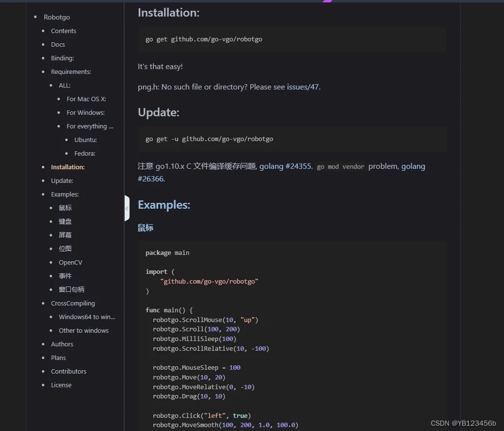This screenshot has width=504, height=431.
Task: Go to Contents in the sidebar
Action: 63,31
